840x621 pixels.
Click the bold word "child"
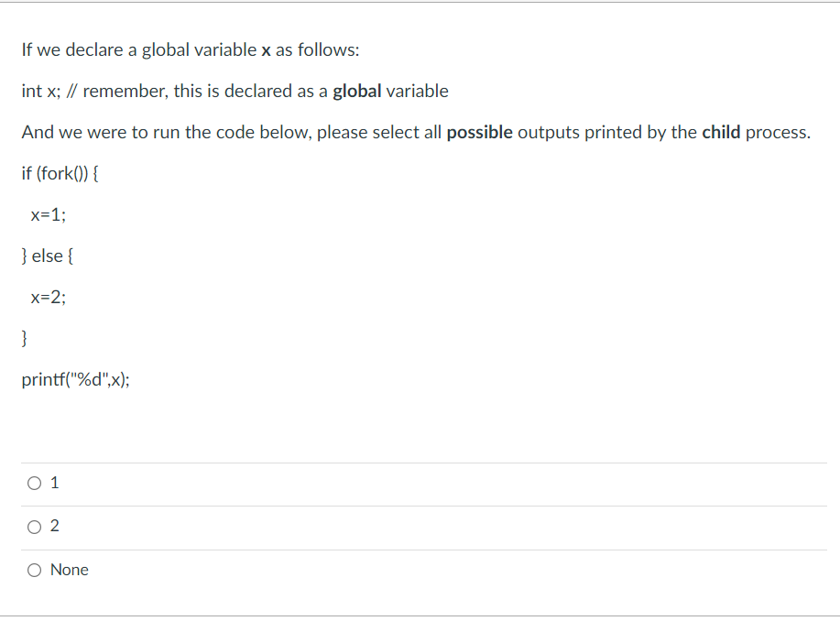coord(721,132)
